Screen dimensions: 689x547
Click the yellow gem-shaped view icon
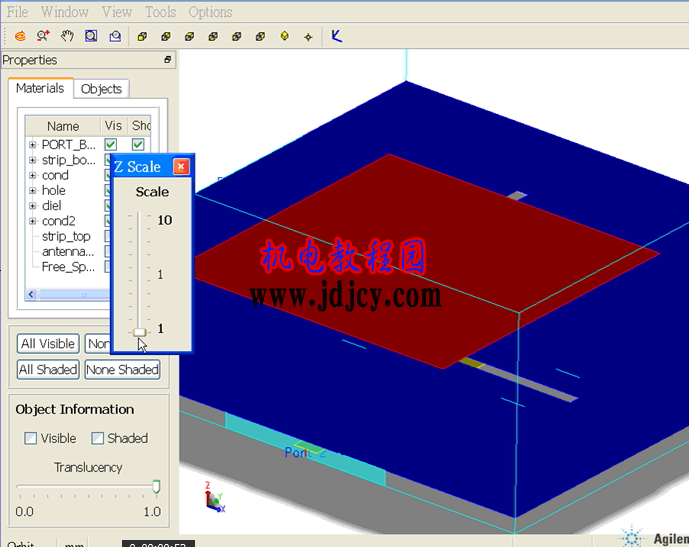(284, 37)
